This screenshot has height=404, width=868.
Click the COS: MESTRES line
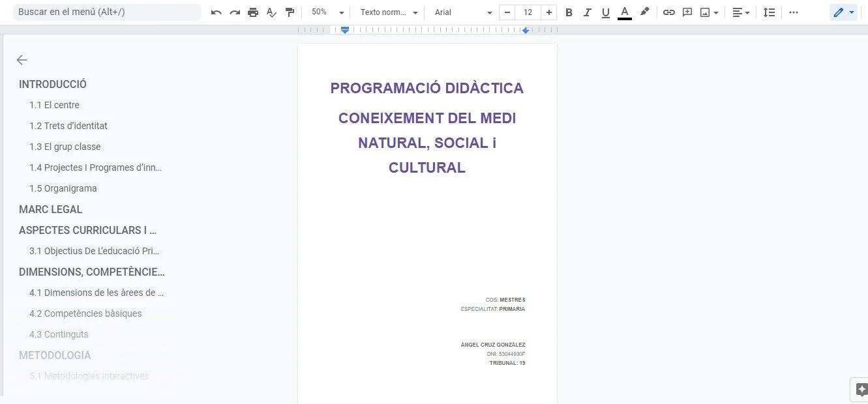[505, 300]
